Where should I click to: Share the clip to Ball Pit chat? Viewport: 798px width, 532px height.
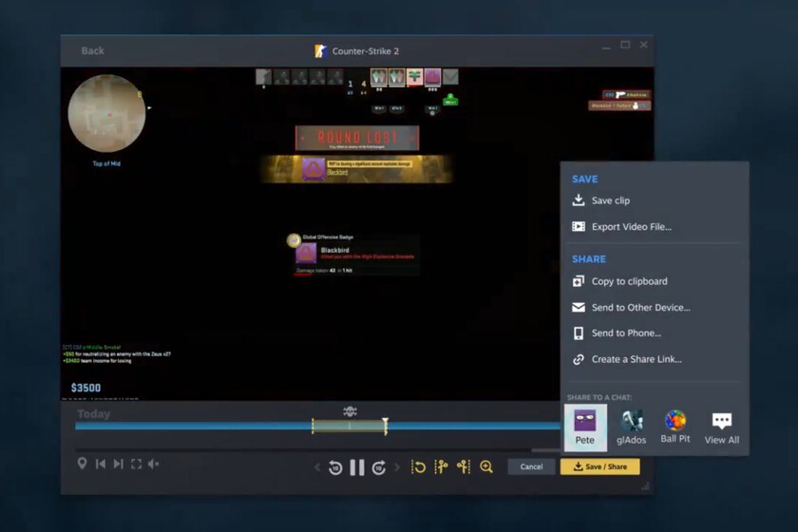pyautogui.click(x=675, y=427)
